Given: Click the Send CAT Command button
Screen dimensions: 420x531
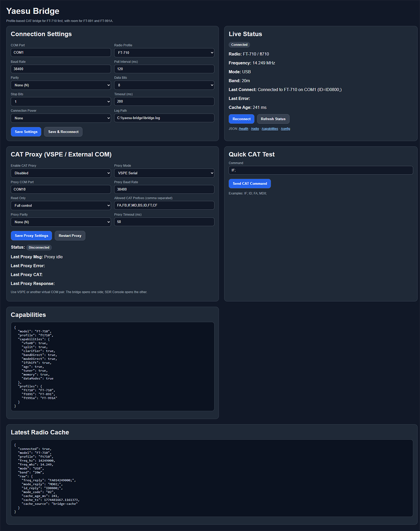Looking at the screenshot, I should pyautogui.click(x=250, y=183).
